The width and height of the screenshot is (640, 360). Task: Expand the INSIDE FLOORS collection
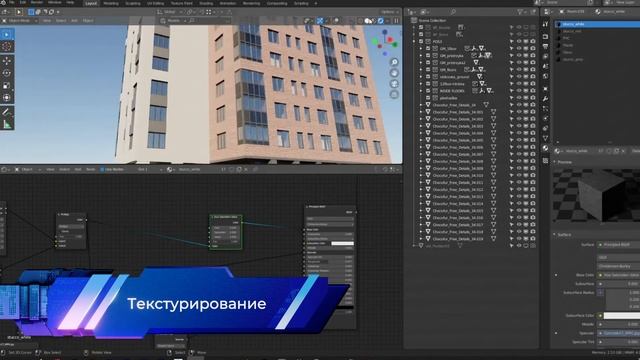coord(421,91)
